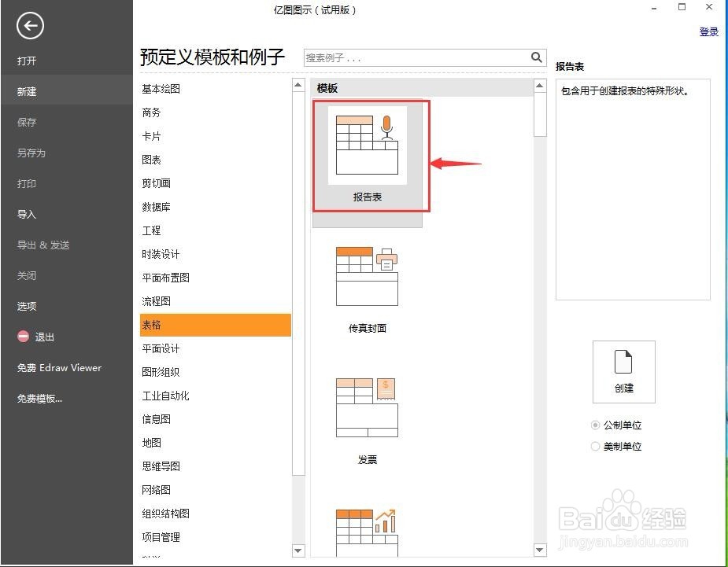Click the 创建 new document button

[623, 372]
